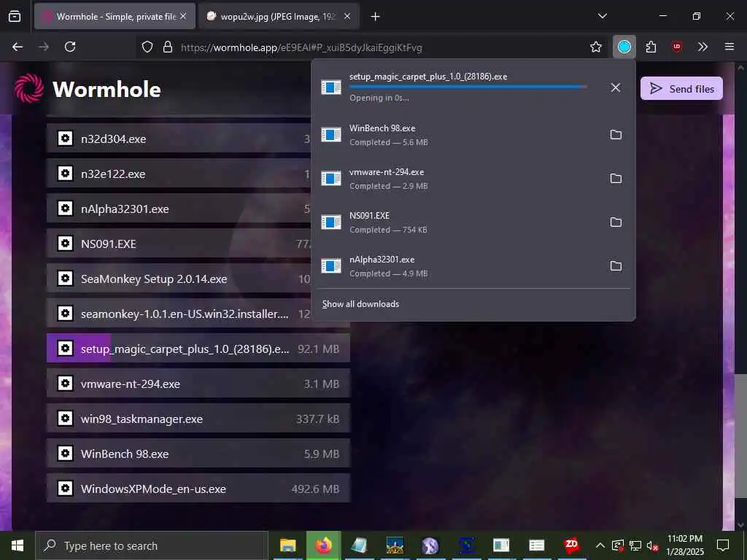Click the address bar URL
747x560 pixels.
pos(301,47)
